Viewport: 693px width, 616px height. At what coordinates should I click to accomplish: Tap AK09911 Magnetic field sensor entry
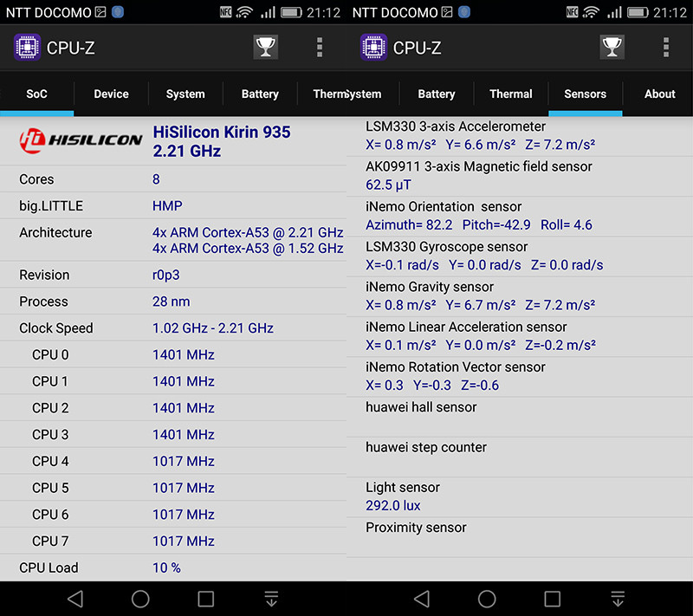point(520,176)
